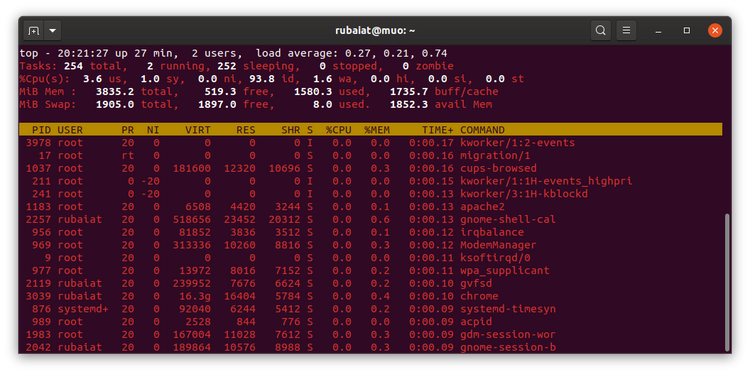Click the %MEM column header
Image resolution: width=750 pixels, height=374 pixels.
pyautogui.click(x=377, y=130)
